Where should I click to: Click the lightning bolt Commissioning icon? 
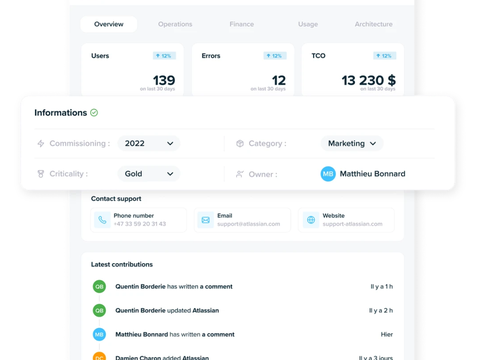(41, 143)
